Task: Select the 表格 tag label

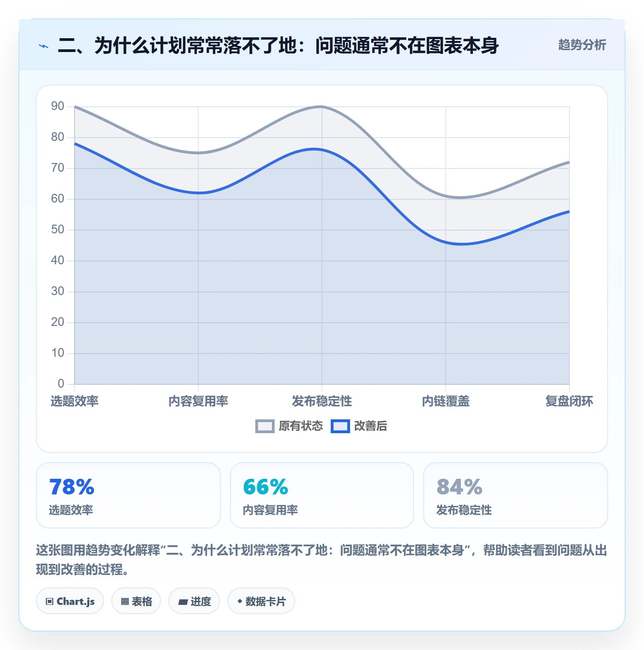Action: (142, 601)
